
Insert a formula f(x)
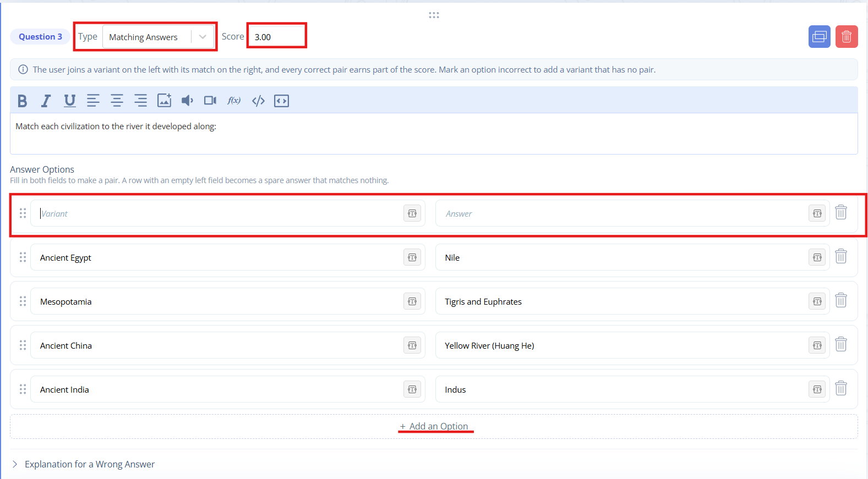coord(234,101)
